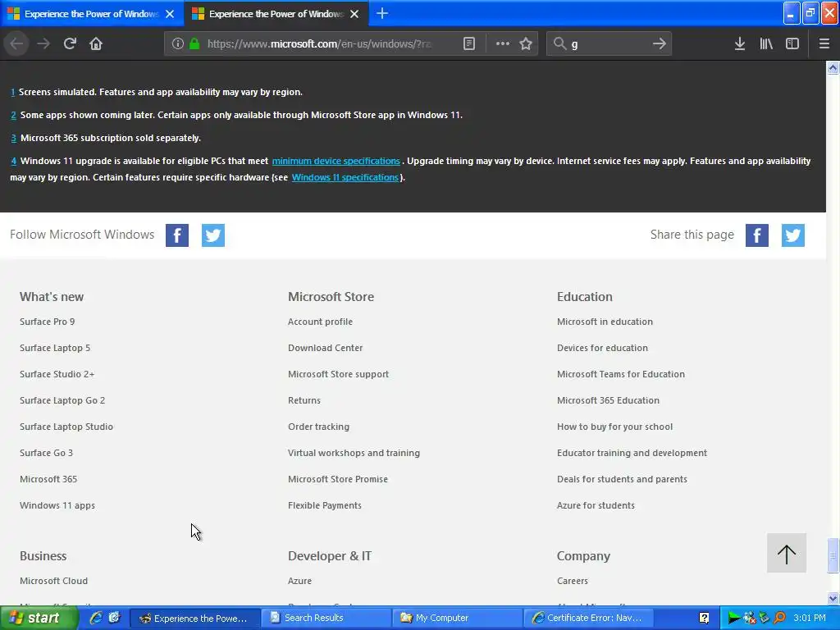Viewport: 840px width, 630px height.
Task: Share this page on Twitter
Action: 793,235
